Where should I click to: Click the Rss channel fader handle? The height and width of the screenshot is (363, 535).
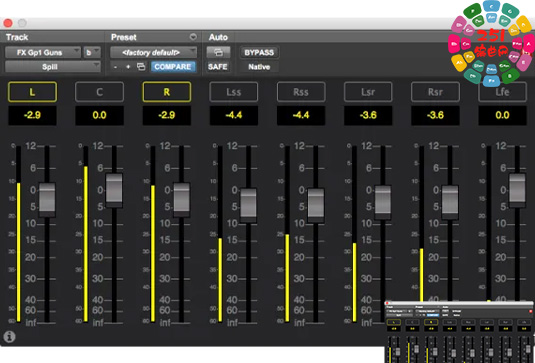[x=316, y=206]
